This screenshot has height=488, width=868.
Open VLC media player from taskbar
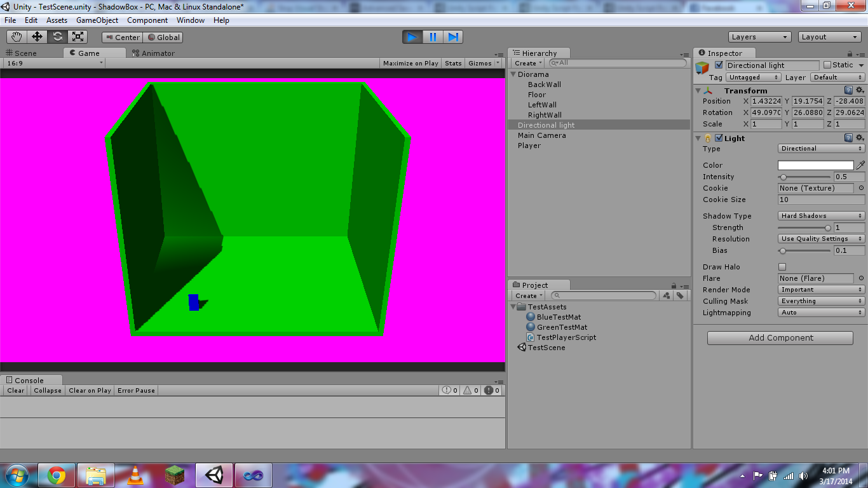135,475
